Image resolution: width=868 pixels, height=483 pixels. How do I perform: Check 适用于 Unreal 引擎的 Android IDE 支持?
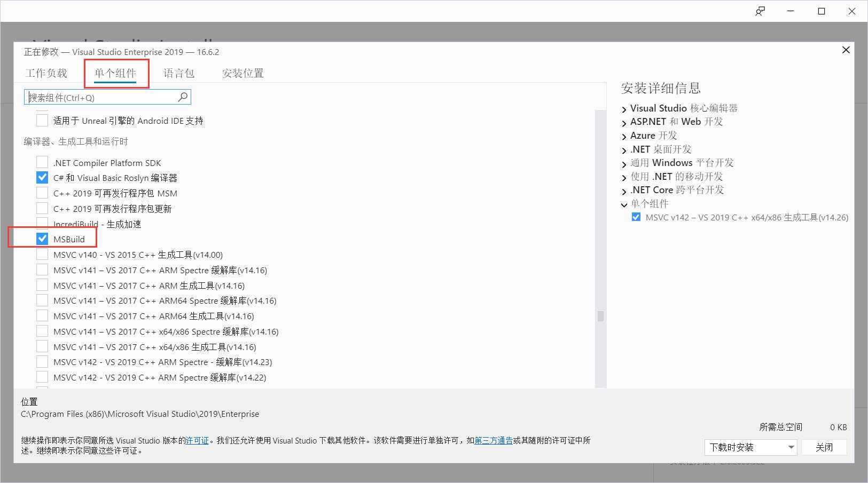[42, 120]
